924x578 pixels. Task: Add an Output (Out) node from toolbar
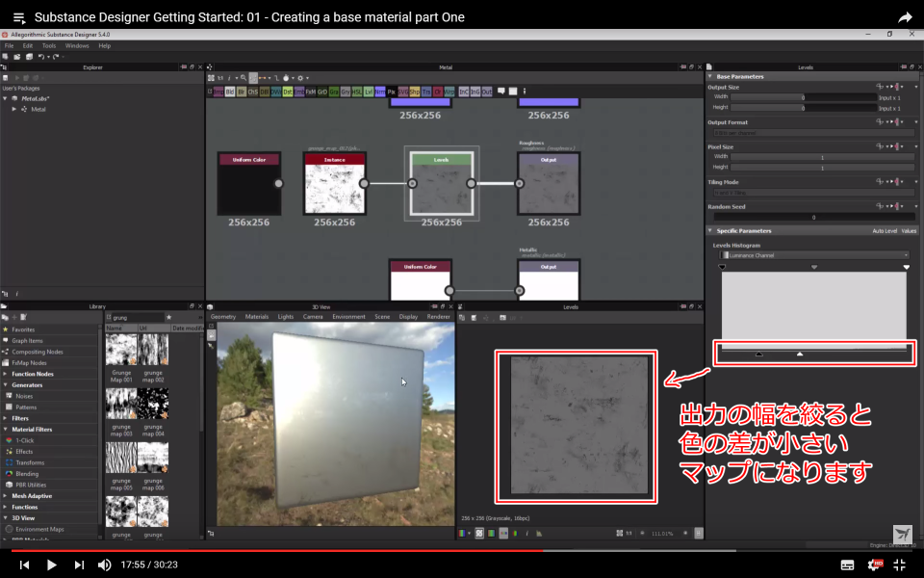point(487,92)
